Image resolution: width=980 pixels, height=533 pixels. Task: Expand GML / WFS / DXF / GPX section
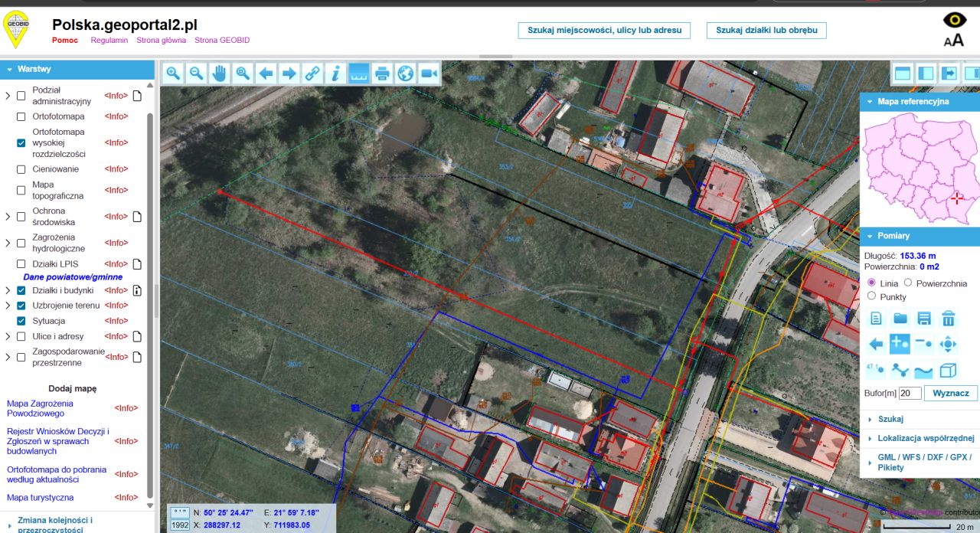(x=920, y=463)
